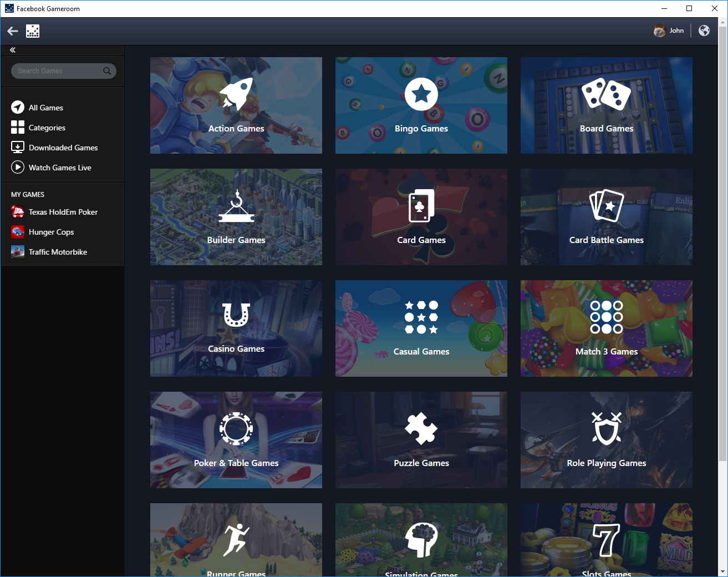The height and width of the screenshot is (577, 728).
Task: Collapse the sidebar with the double chevron
Action: 12,49
